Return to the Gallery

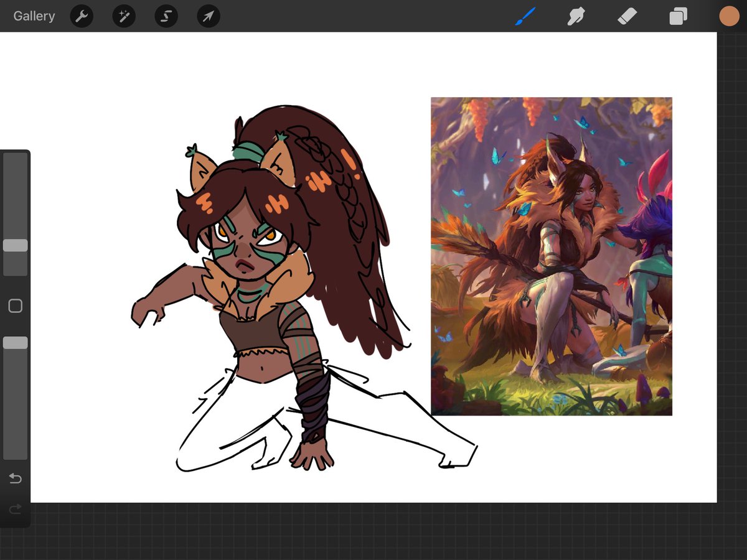point(33,16)
